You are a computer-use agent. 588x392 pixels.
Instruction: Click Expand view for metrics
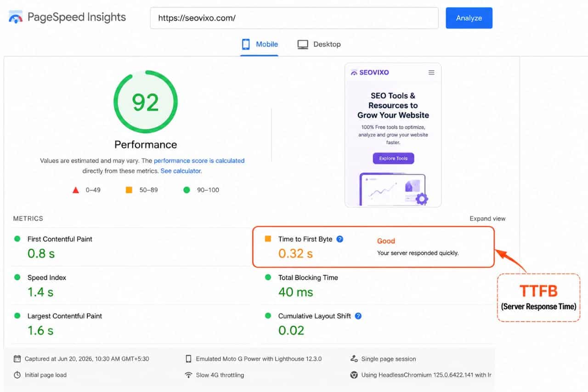tap(487, 219)
